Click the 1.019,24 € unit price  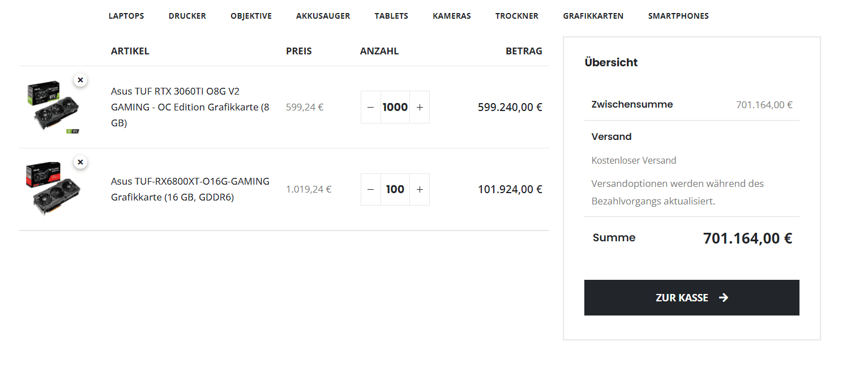[x=309, y=189]
